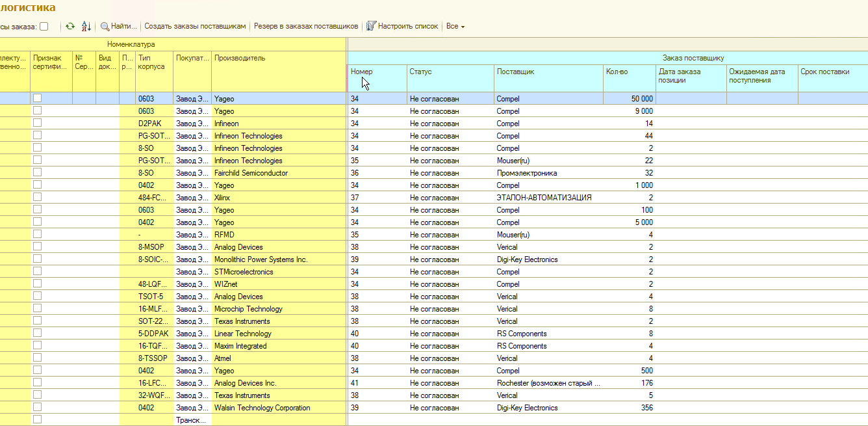Open the Найти... search command
868x426 pixels.
tap(124, 27)
